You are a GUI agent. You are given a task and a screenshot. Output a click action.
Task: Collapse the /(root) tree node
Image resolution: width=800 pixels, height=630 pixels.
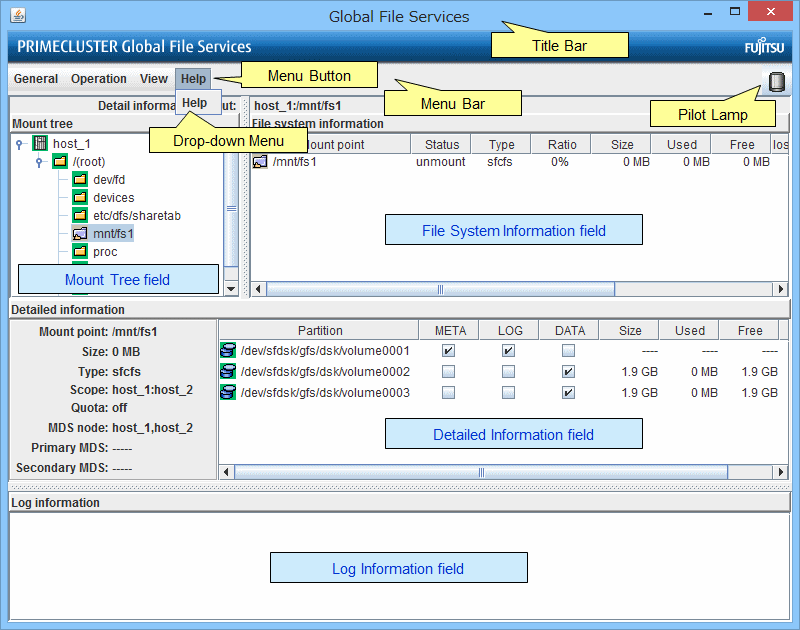point(39,162)
